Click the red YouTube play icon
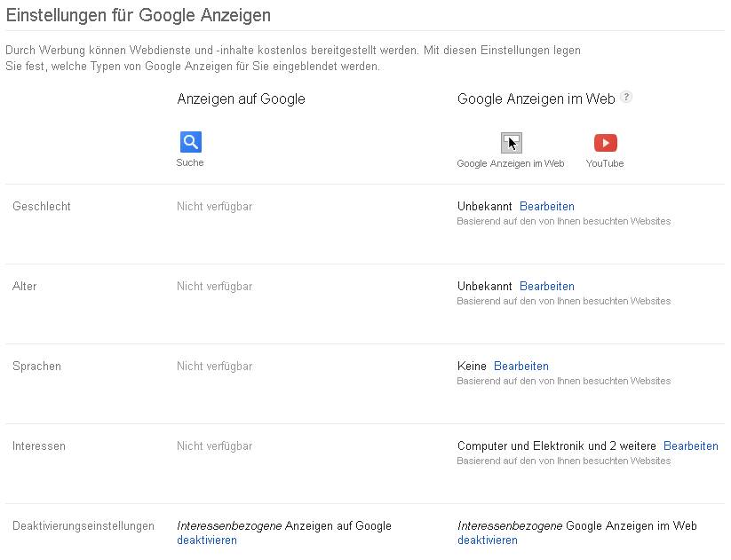The image size is (731, 560). coord(605,143)
